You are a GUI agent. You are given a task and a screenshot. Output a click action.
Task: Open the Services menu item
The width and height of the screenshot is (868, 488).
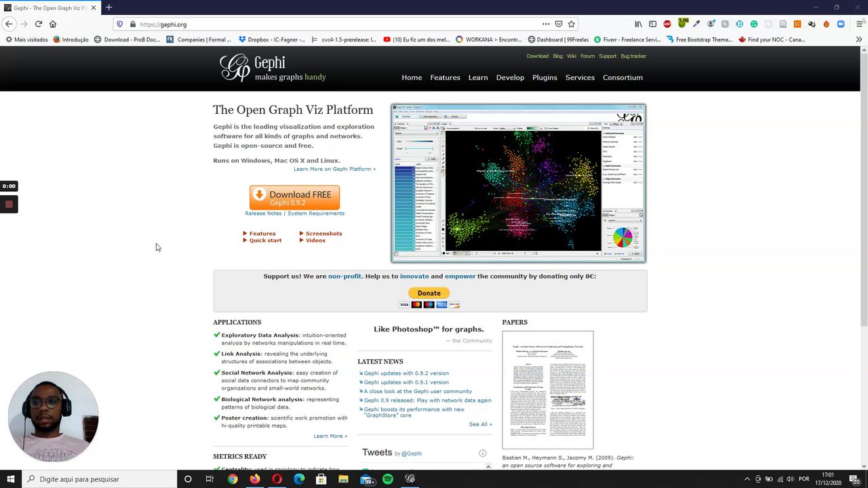click(580, 77)
